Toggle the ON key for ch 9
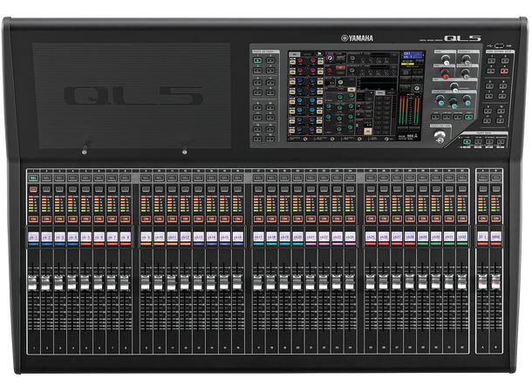Viewport: 532px width, 392px height. click(146, 219)
